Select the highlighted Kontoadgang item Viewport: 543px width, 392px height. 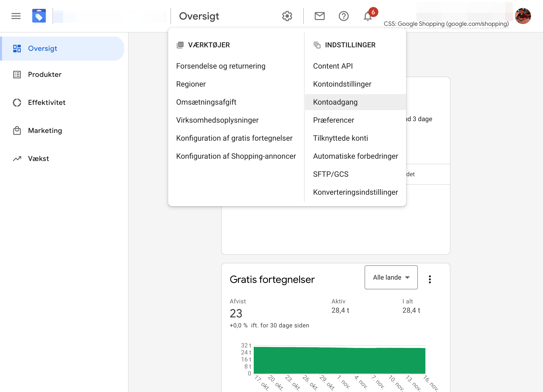(355, 102)
